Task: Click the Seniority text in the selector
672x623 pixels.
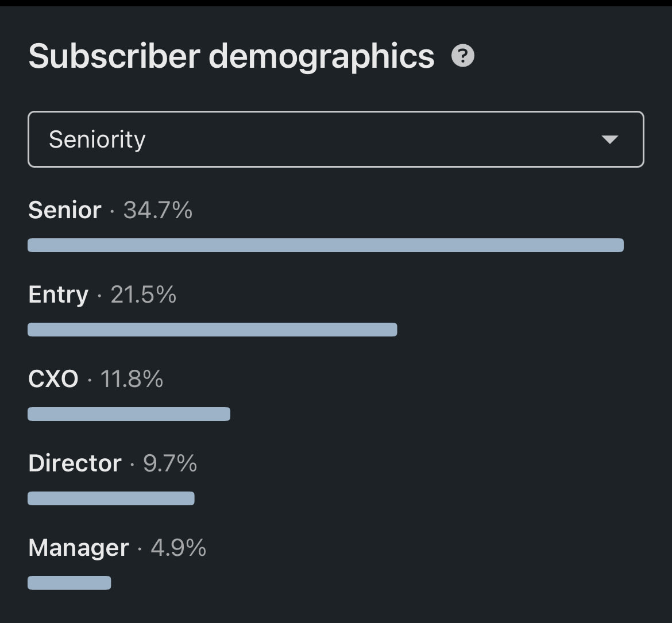Action: tap(97, 140)
